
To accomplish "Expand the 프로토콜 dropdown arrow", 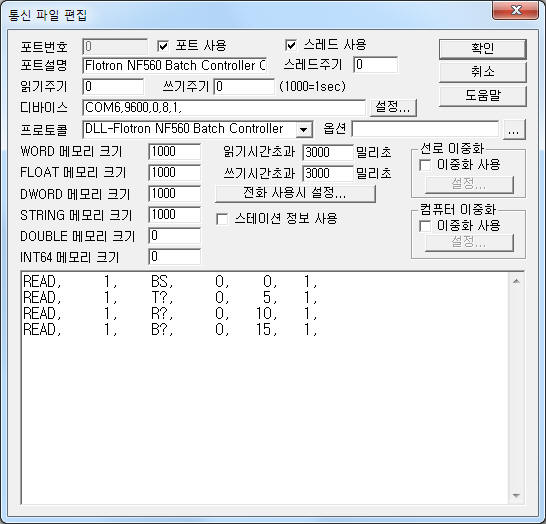I will point(304,130).
